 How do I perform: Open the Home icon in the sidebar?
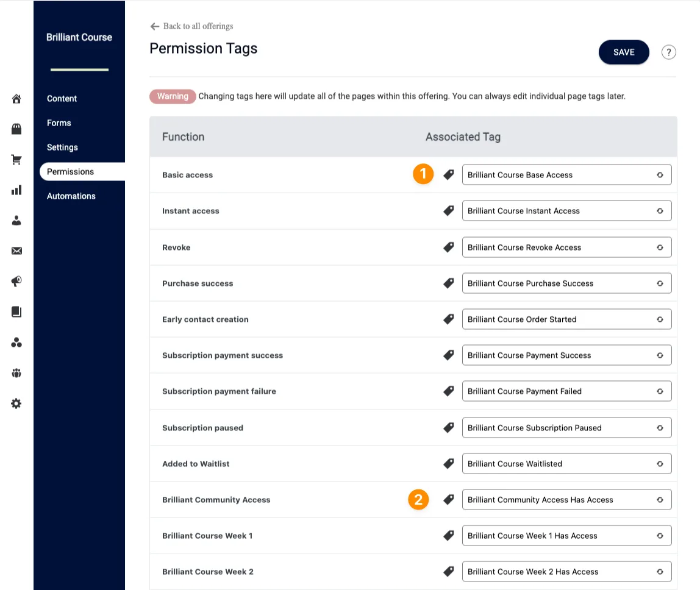pyautogui.click(x=16, y=98)
